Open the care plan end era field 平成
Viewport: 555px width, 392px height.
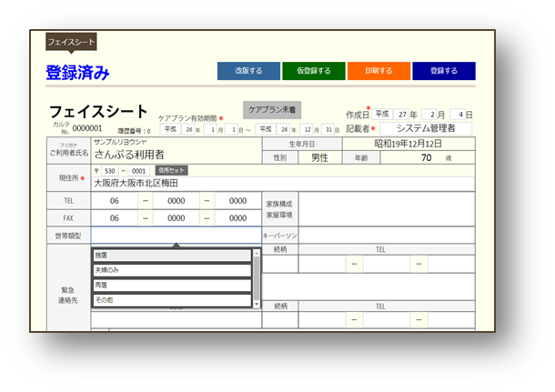point(266,129)
